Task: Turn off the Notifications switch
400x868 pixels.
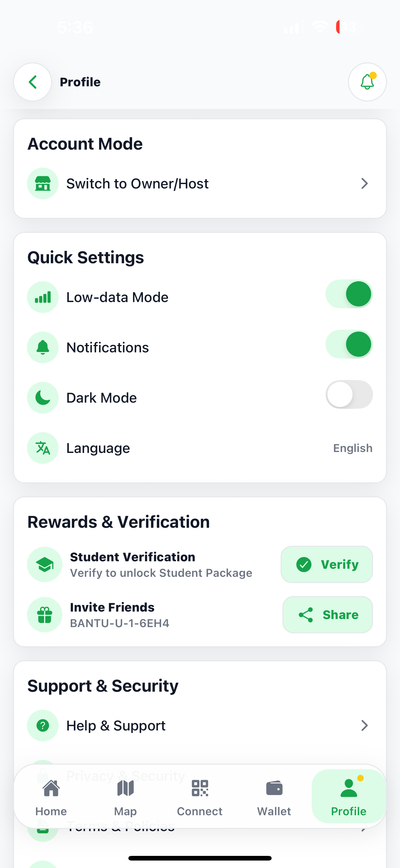Action: tap(349, 344)
